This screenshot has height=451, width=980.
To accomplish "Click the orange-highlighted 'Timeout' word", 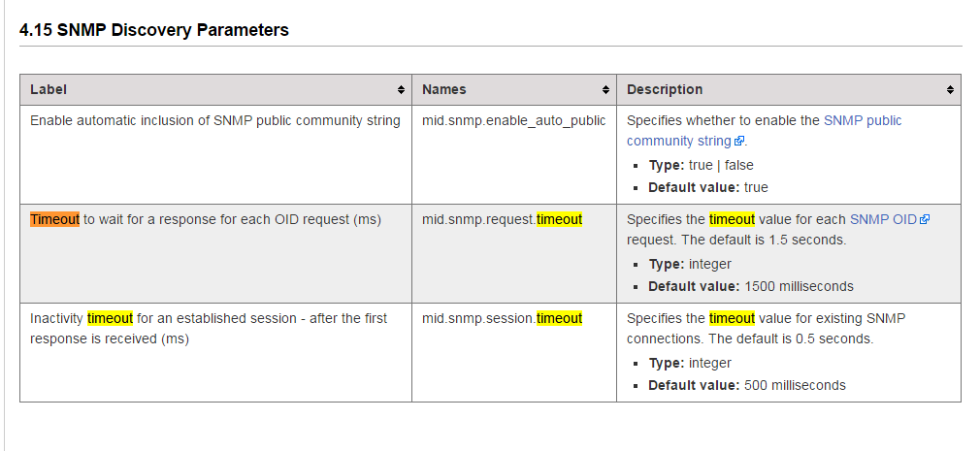I will pyautogui.click(x=54, y=219).
